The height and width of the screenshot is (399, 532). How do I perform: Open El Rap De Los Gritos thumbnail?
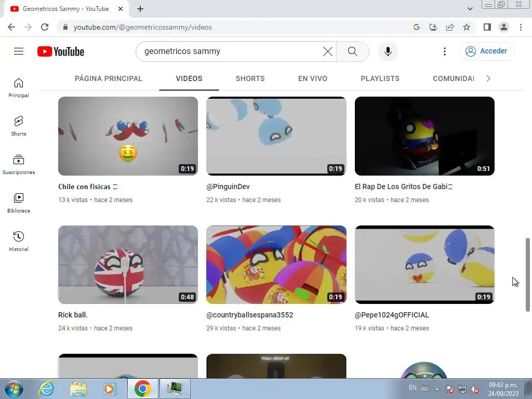click(x=424, y=136)
